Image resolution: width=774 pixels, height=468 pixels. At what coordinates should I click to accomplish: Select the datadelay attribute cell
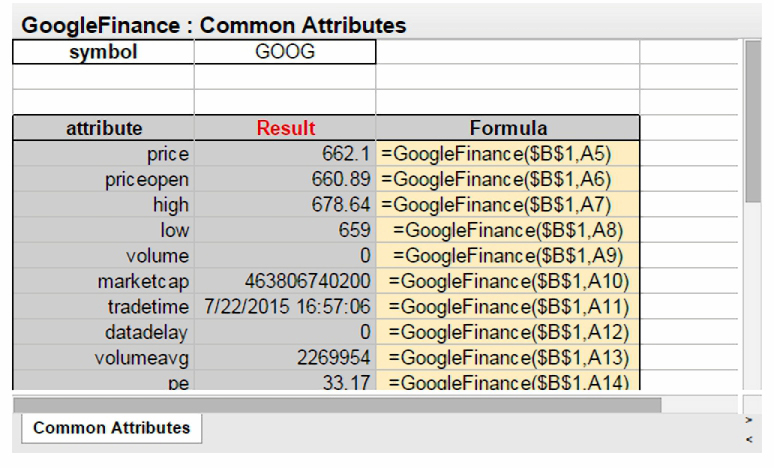click(x=103, y=332)
